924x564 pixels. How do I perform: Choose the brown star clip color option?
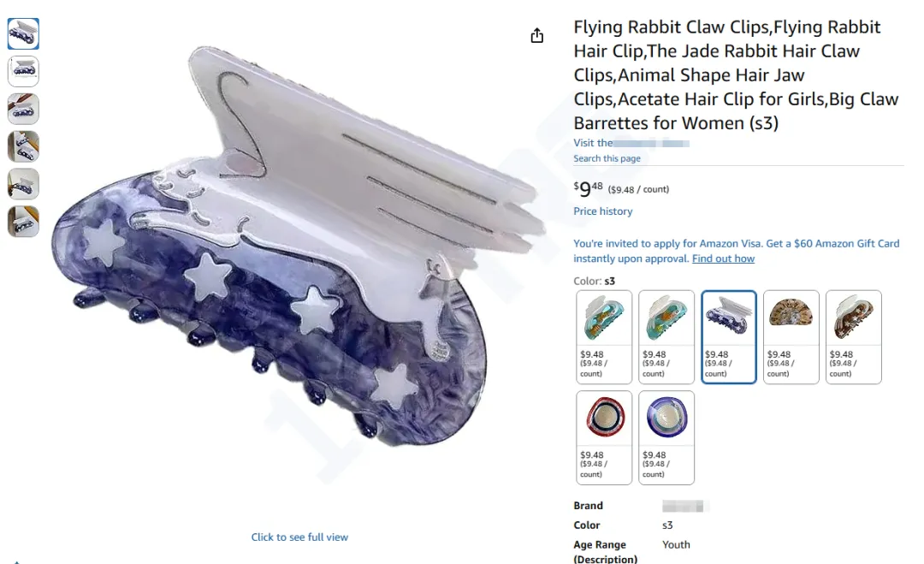coord(854,337)
